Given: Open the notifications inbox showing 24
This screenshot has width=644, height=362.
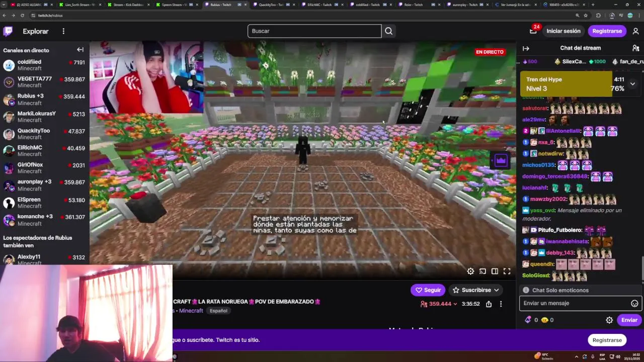Looking at the screenshot, I should (533, 31).
